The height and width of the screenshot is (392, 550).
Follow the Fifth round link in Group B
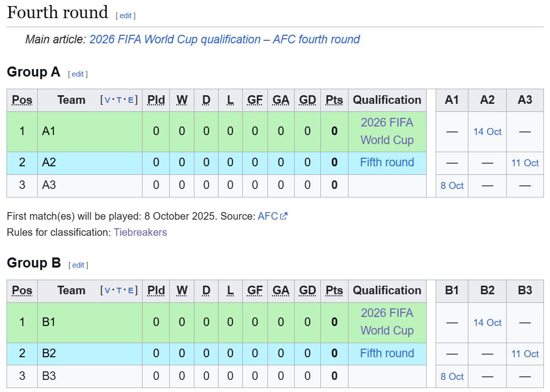387,353
